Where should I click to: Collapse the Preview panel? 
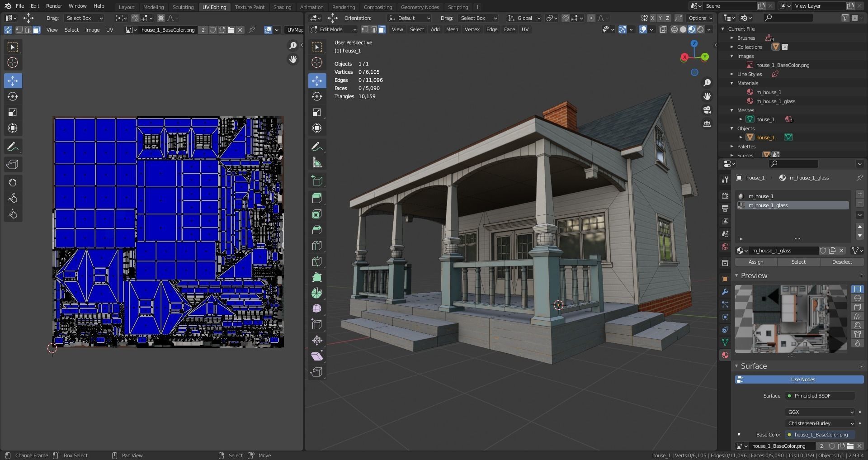pos(737,275)
